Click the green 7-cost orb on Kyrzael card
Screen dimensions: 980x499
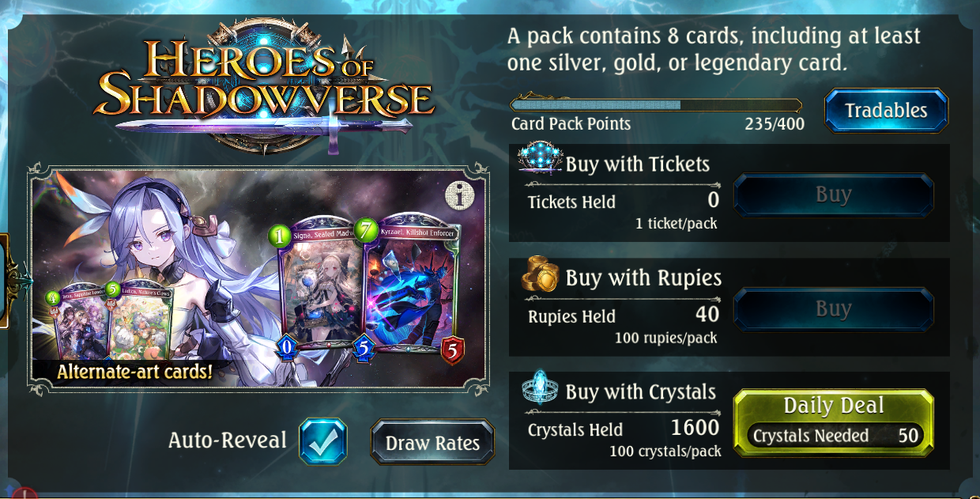pyautogui.click(x=366, y=230)
